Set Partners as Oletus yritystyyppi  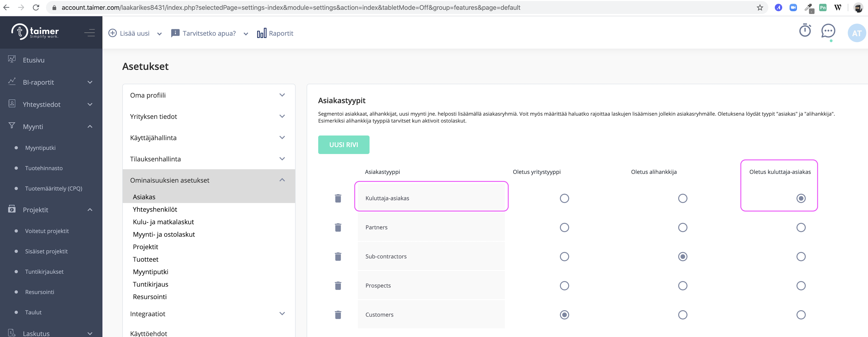click(564, 227)
